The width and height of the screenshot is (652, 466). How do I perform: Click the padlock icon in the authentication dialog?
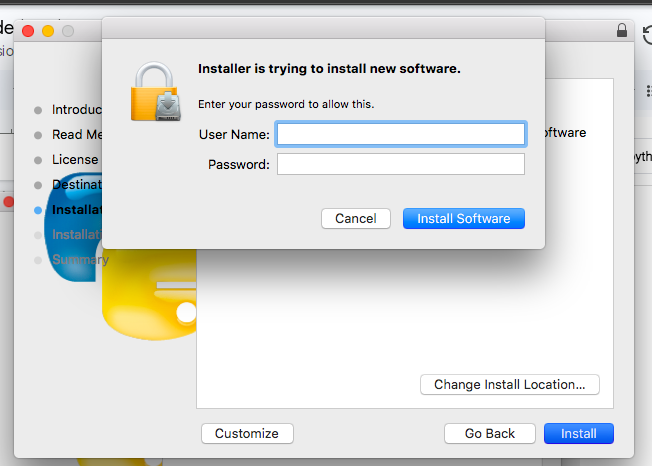click(x=155, y=90)
